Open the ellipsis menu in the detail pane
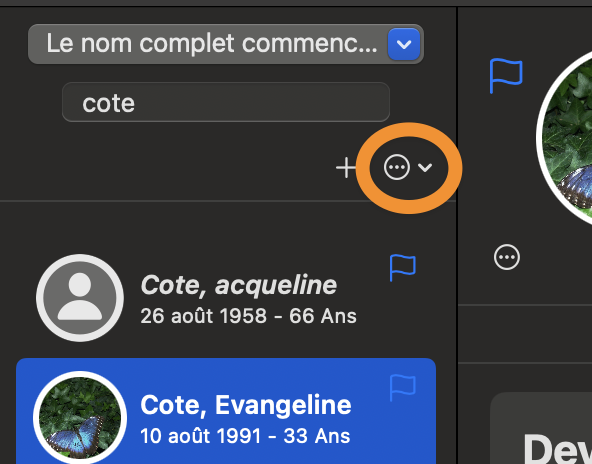Image resolution: width=592 pixels, height=464 pixels. click(507, 257)
